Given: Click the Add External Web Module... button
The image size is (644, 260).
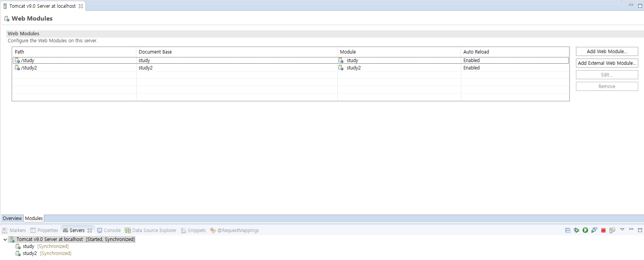Looking at the screenshot, I should (607, 63).
